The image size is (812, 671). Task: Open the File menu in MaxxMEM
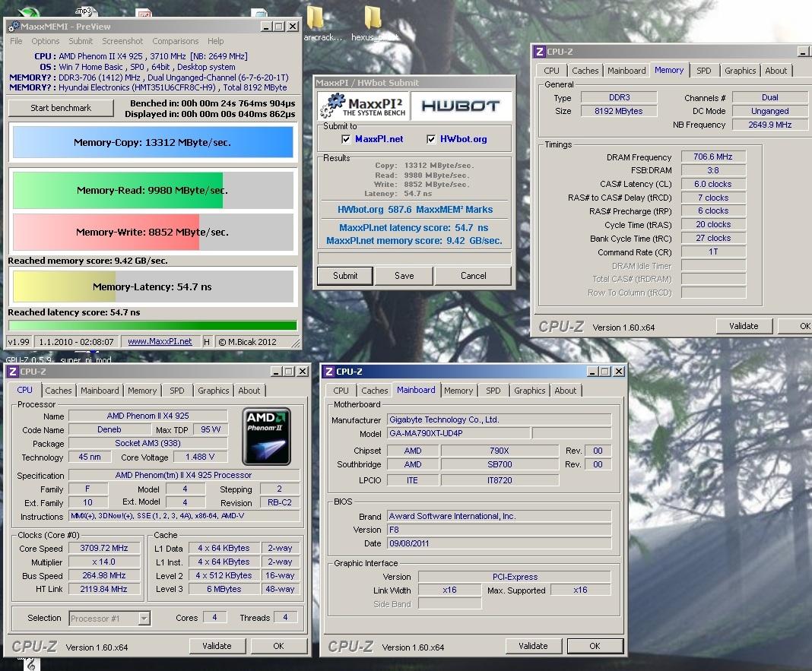coord(16,41)
